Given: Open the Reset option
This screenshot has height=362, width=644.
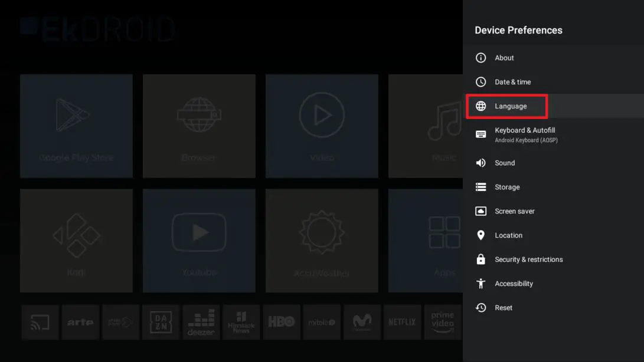Looking at the screenshot, I should pyautogui.click(x=502, y=307).
